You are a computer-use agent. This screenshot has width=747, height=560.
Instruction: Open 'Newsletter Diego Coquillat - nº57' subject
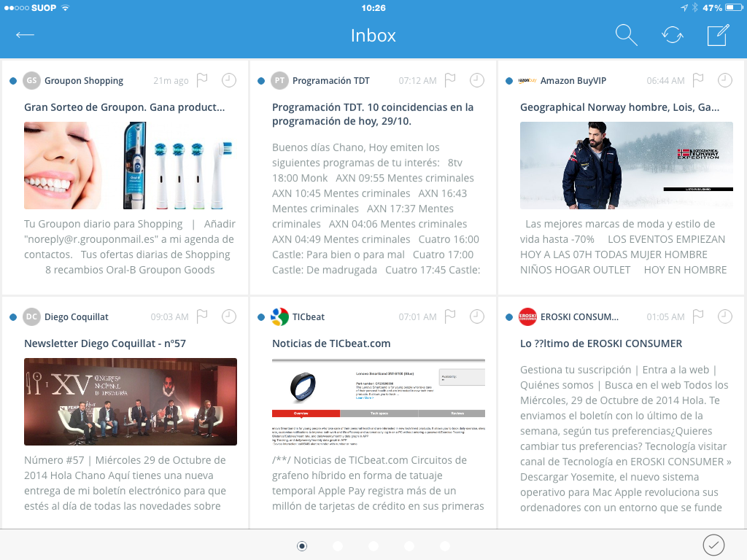(x=105, y=343)
